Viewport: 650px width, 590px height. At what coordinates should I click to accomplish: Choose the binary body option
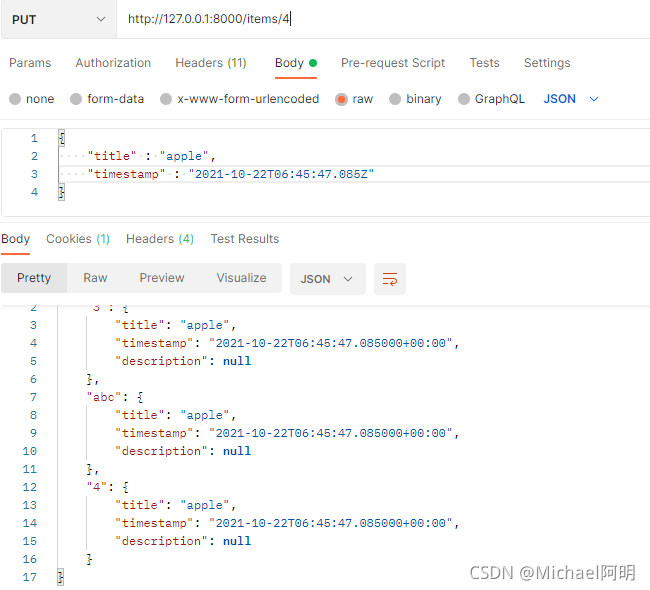tap(395, 99)
